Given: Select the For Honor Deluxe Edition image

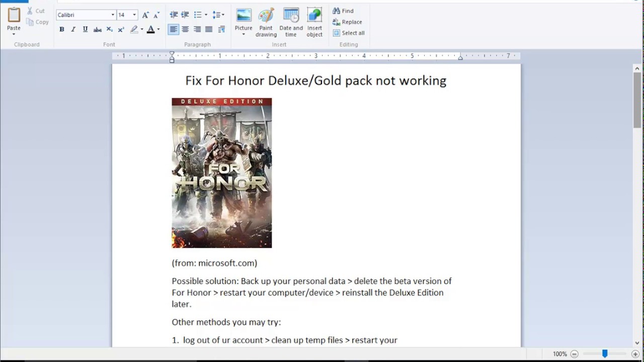Looking at the screenshot, I should (x=222, y=173).
